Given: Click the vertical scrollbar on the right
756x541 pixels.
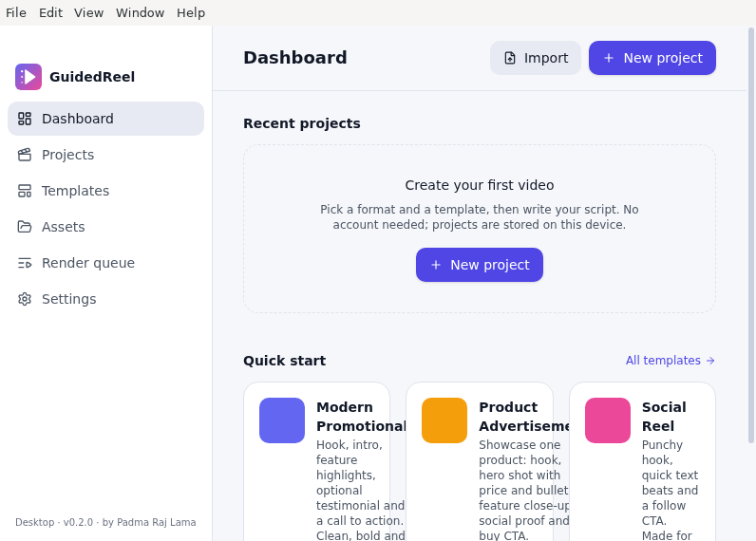Looking at the screenshot, I should pos(750,235).
